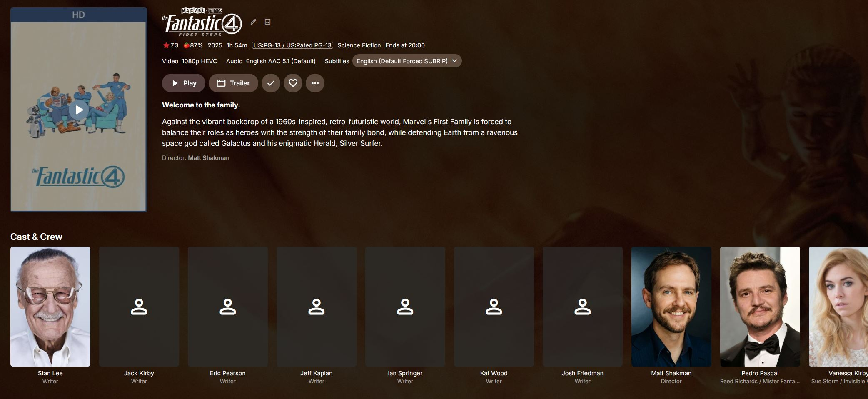Open the more options three-dots menu
This screenshot has width=868, height=399.
point(315,83)
